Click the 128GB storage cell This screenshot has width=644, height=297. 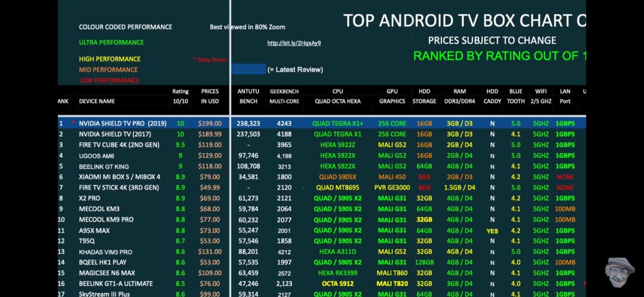click(424, 262)
